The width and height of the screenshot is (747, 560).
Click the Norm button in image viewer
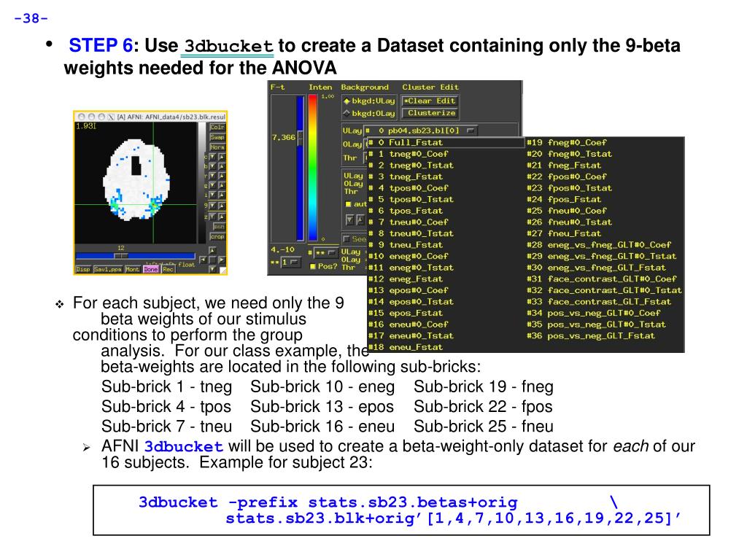point(217,147)
